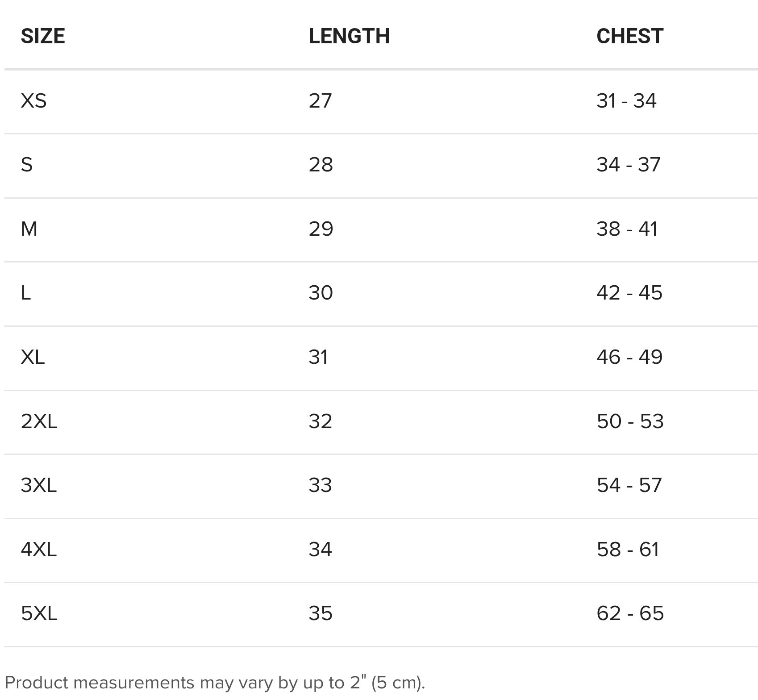Select the 3XL size row label
The height and width of the screenshot is (700, 758).
[x=39, y=485]
